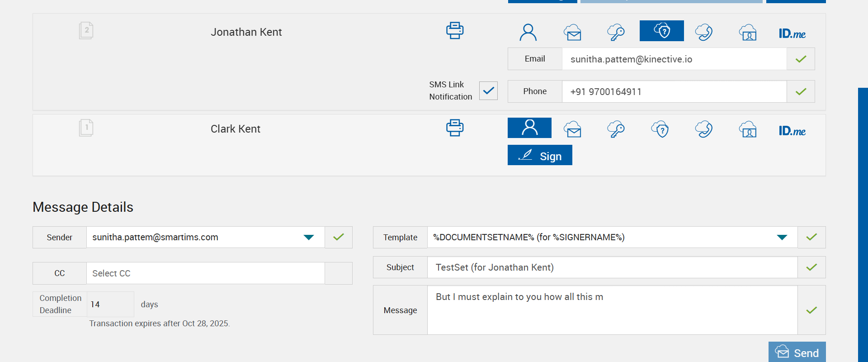This screenshot has height=362, width=868.
Task: Click into the Message text area
Action: (612, 310)
